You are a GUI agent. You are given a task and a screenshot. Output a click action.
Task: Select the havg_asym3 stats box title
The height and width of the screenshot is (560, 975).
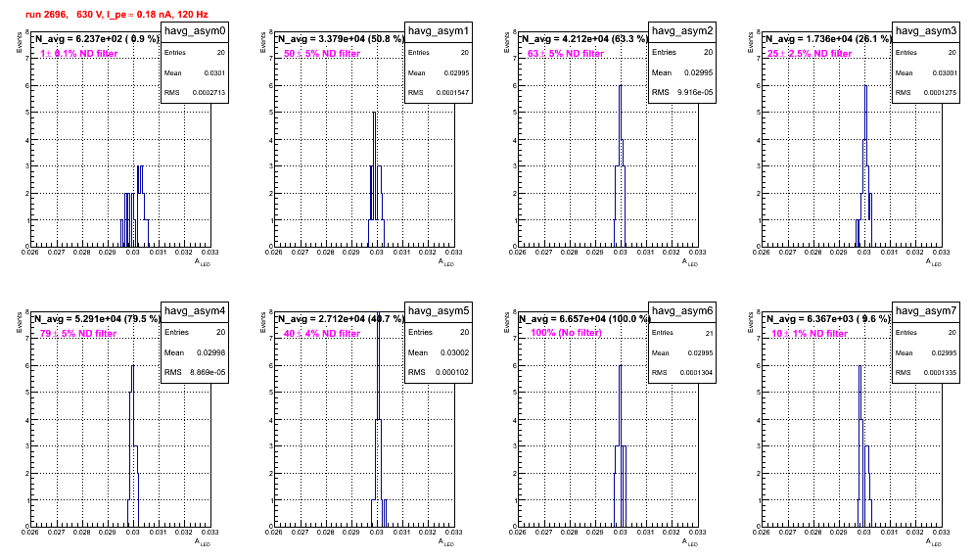[x=926, y=30]
